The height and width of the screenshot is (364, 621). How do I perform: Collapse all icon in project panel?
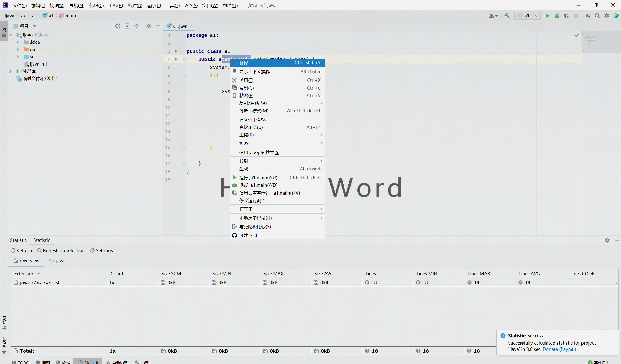point(136,26)
